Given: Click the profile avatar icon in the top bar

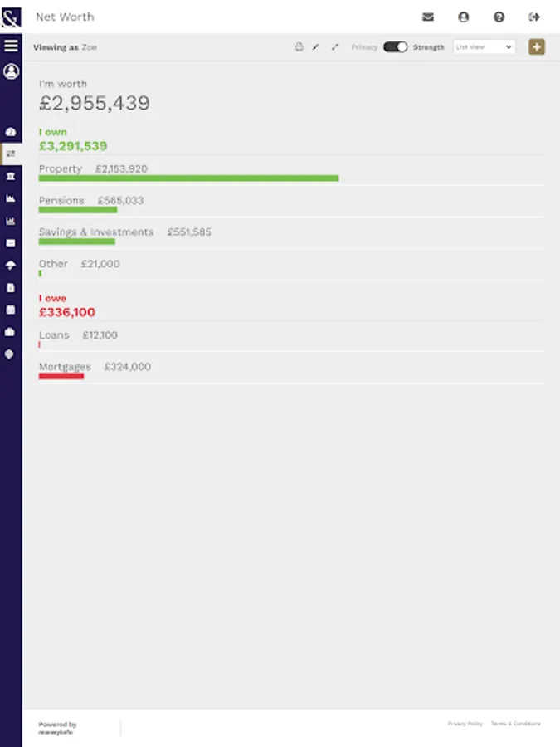Looking at the screenshot, I should tap(463, 17).
